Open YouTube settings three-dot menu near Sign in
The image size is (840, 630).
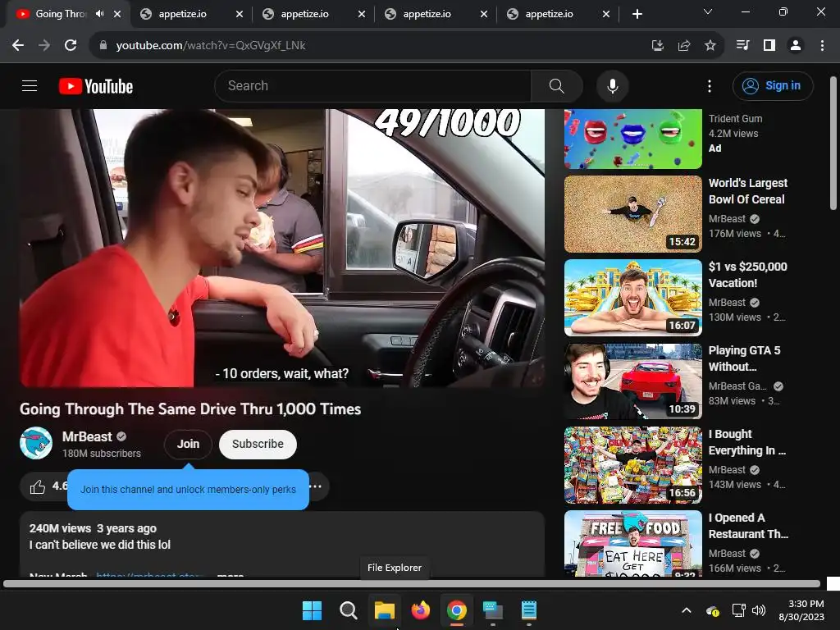(x=710, y=85)
